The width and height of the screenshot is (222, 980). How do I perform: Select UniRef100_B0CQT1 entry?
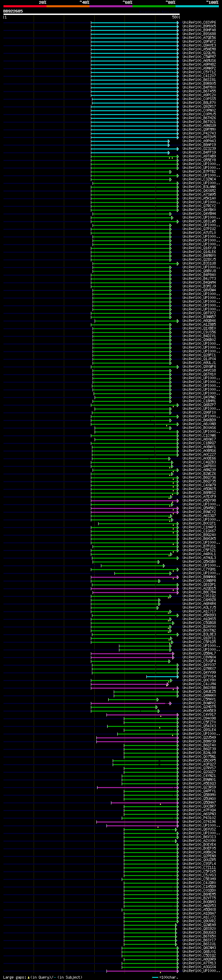pyautogui.click(x=199, y=523)
